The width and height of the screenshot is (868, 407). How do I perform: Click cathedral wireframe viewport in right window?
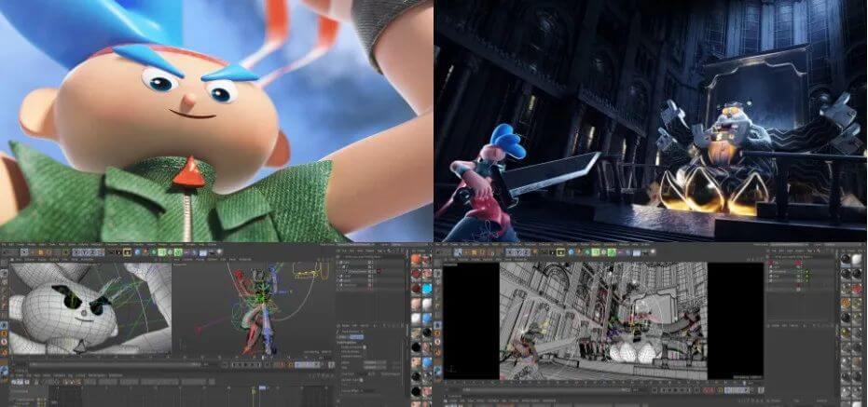pos(603,320)
